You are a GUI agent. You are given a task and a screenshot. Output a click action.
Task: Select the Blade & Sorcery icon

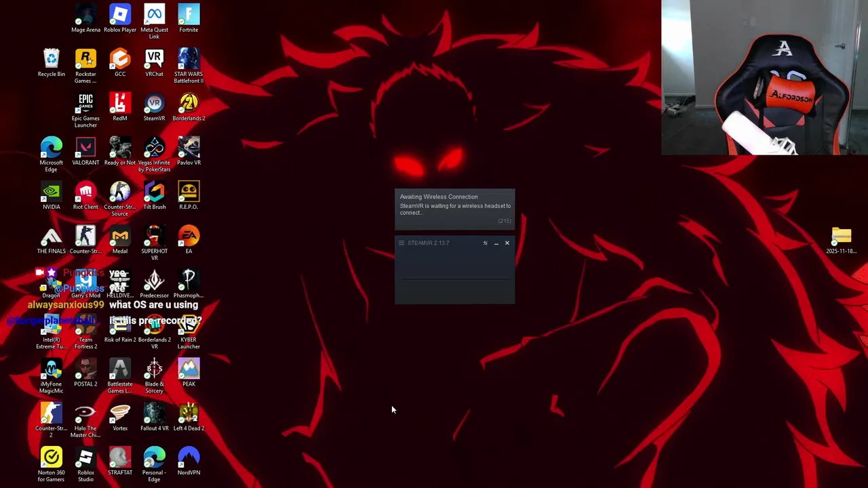[154, 376]
